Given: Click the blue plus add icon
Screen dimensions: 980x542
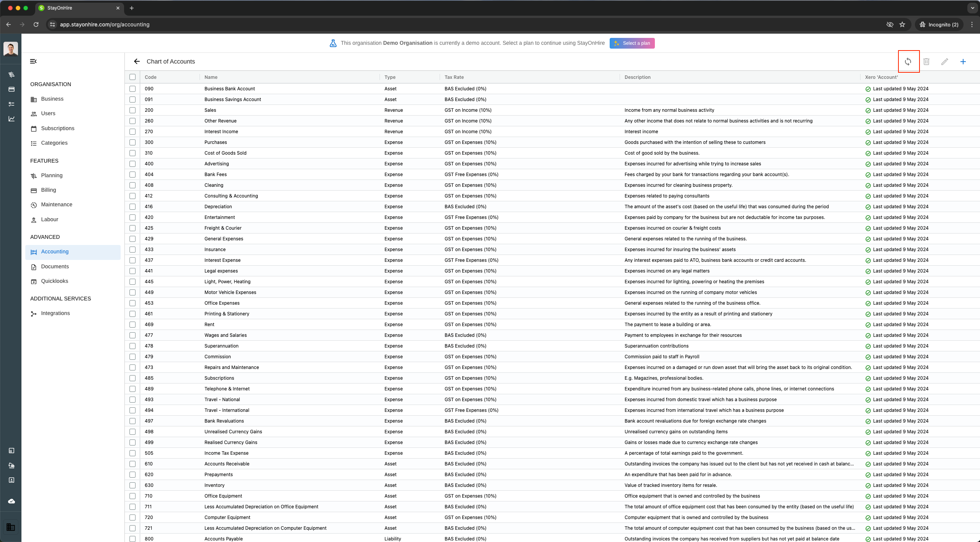Looking at the screenshot, I should coord(963,62).
